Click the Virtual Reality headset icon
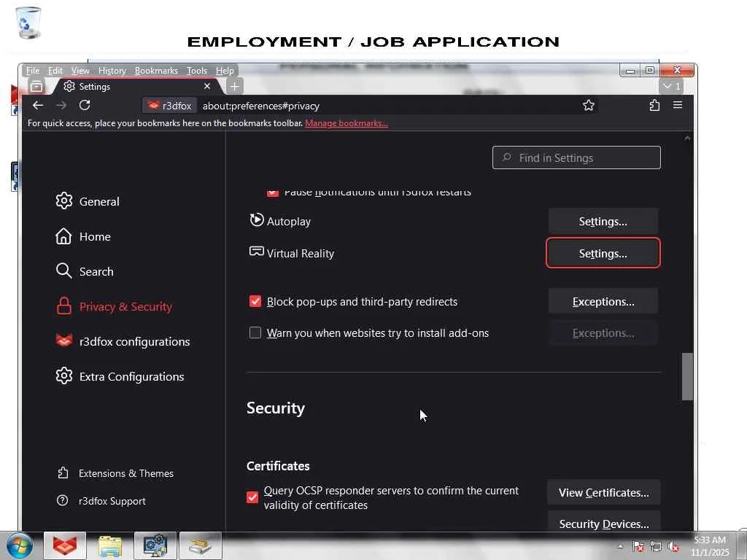The width and height of the screenshot is (747, 560). coord(256,252)
